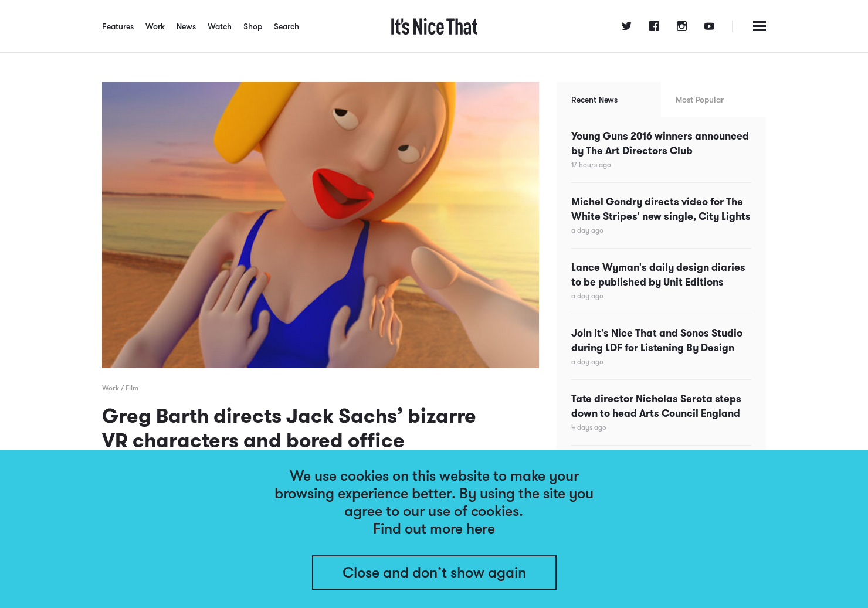Close and don't show cookie banner again
The image size is (868, 608).
[434, 573]
